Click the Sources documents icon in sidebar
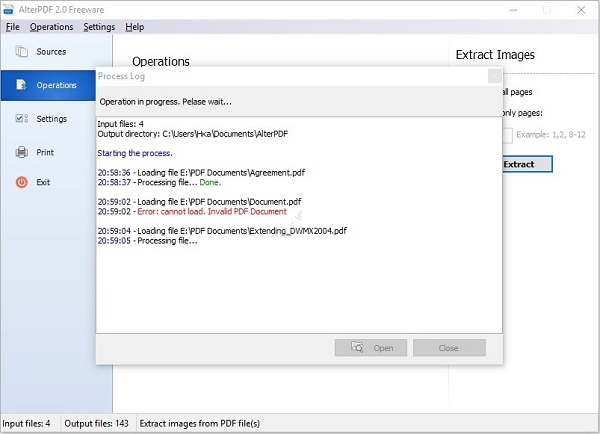 click(x=21, y=51)
